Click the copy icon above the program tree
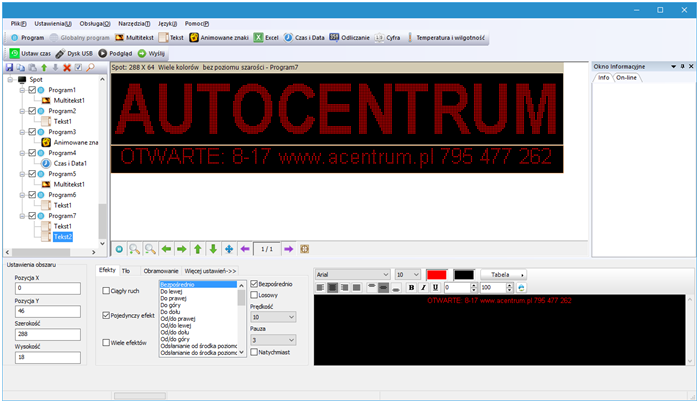Image resolution: width=699 pixels, height=403 pixels. (x=21, y=67)
